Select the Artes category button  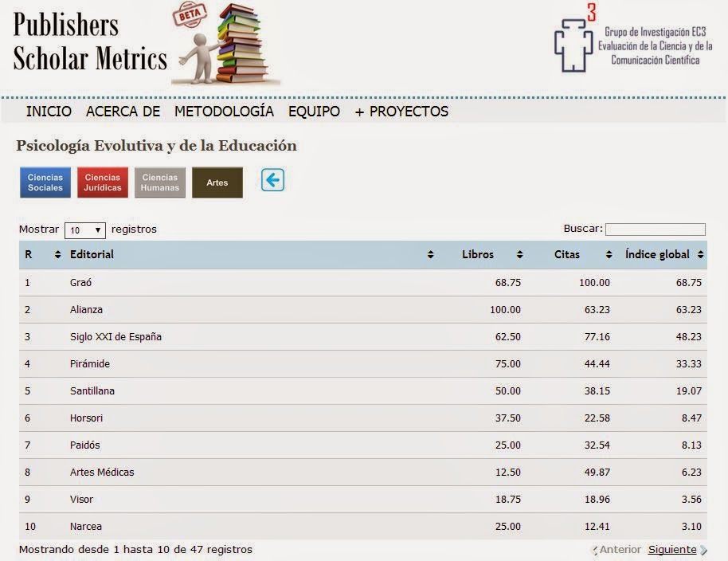[217, 182]
